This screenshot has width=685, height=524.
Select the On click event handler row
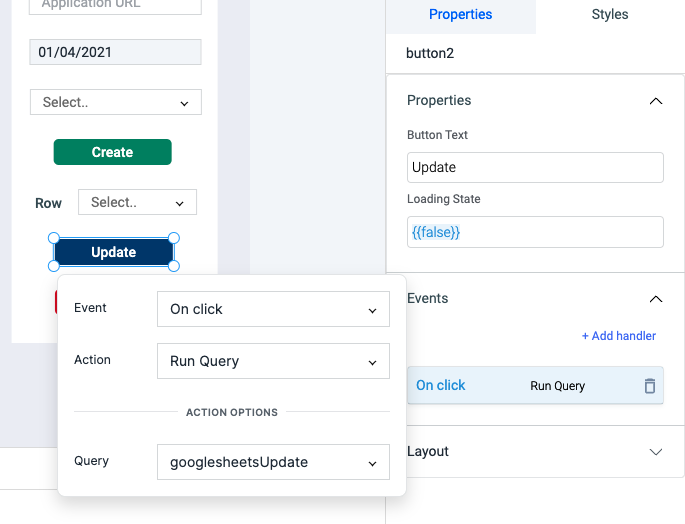[x=535, y=385]
